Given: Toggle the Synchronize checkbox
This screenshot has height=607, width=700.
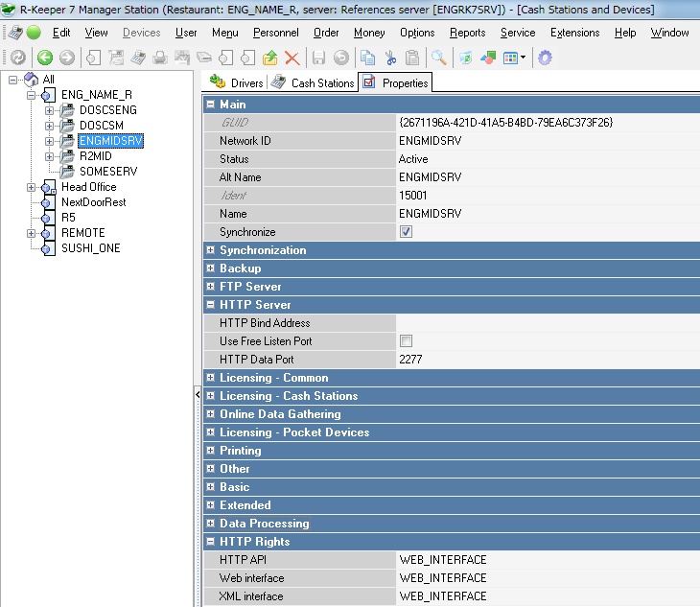Looking at the screenshot, I should click(406, 232).
